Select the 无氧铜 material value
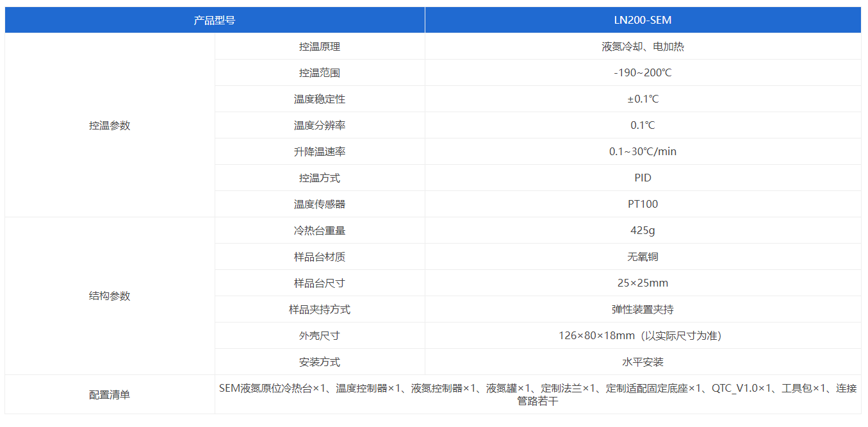The image size is (868, 427). tap(643, 257)
